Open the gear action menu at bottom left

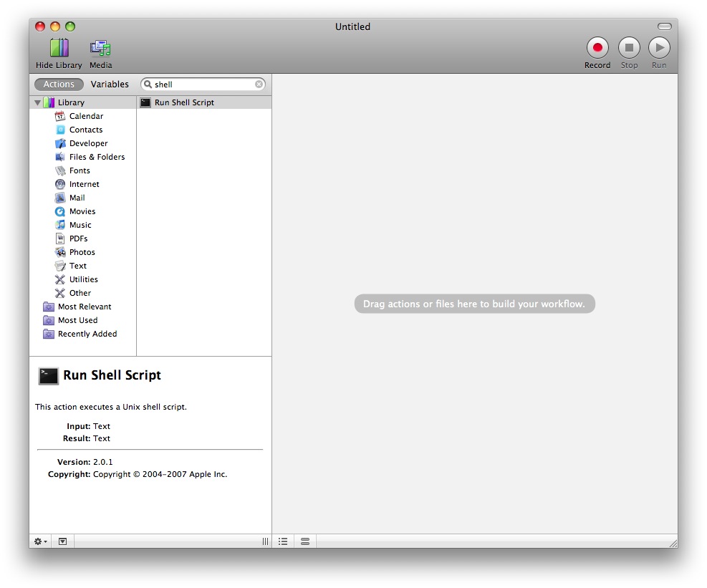[41, 541]
